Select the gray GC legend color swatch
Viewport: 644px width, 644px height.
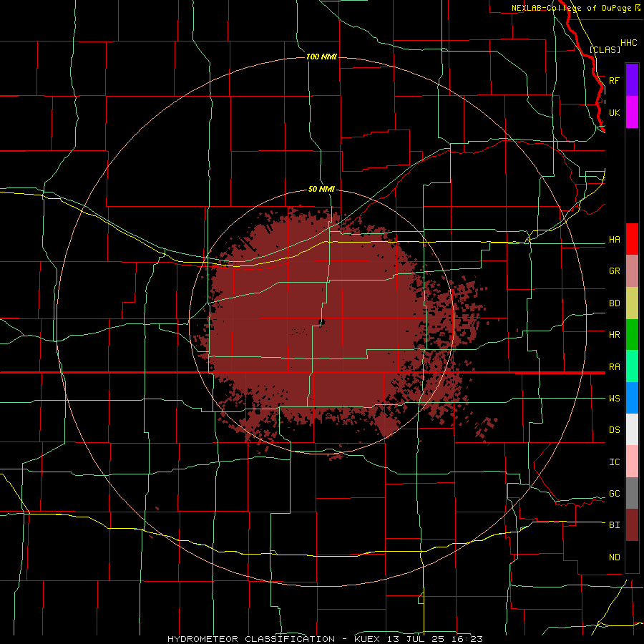click(632, 493)
